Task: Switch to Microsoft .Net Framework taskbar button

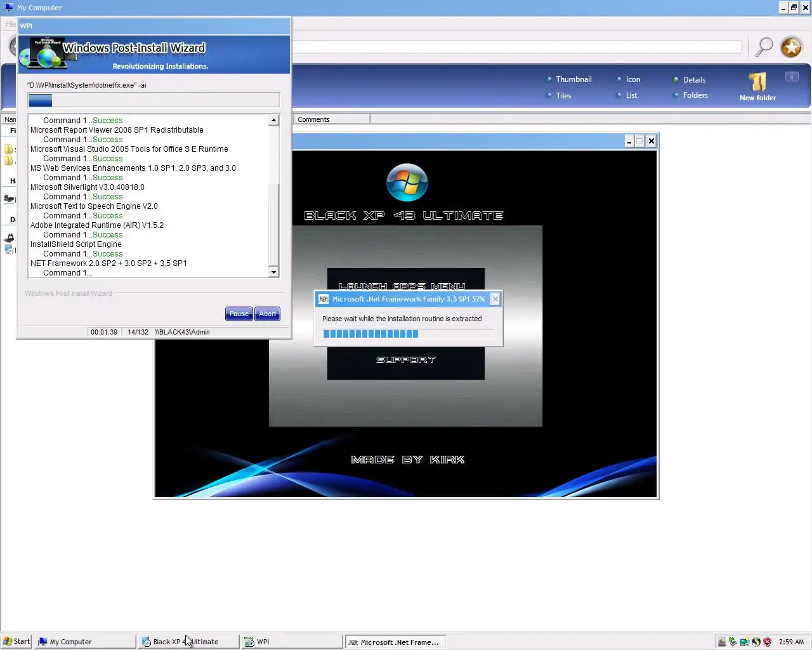Action: [x=395, y=642]
